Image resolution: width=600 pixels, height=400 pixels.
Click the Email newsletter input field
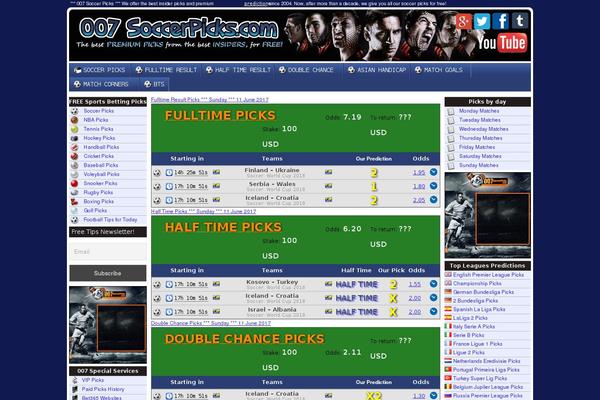(108, 251)
